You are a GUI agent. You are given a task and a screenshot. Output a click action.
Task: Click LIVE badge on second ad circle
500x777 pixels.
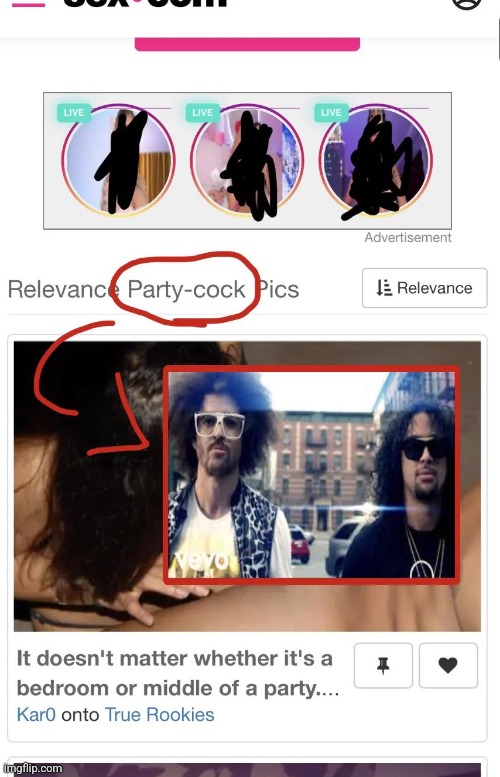point(203,112)
